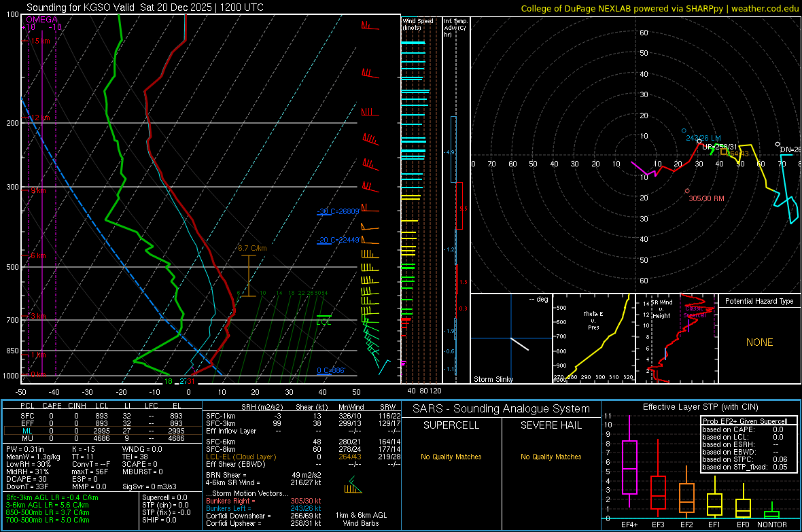This screenshot has height=532, width=802.
Task: Click the 0 C=886' freezing level label
Action: [x=331, y=370]
